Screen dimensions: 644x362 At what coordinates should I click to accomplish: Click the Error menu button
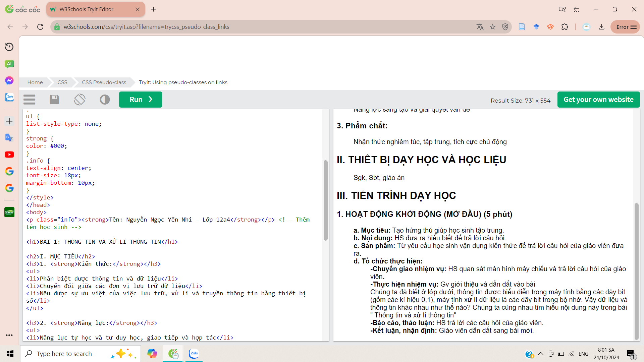point(626,27)
